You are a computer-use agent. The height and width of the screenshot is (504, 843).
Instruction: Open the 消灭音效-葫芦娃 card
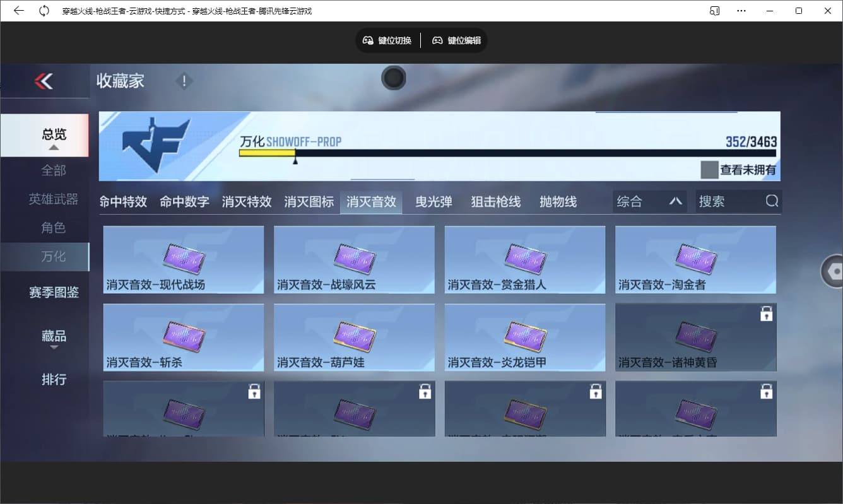tap(354, 337)
